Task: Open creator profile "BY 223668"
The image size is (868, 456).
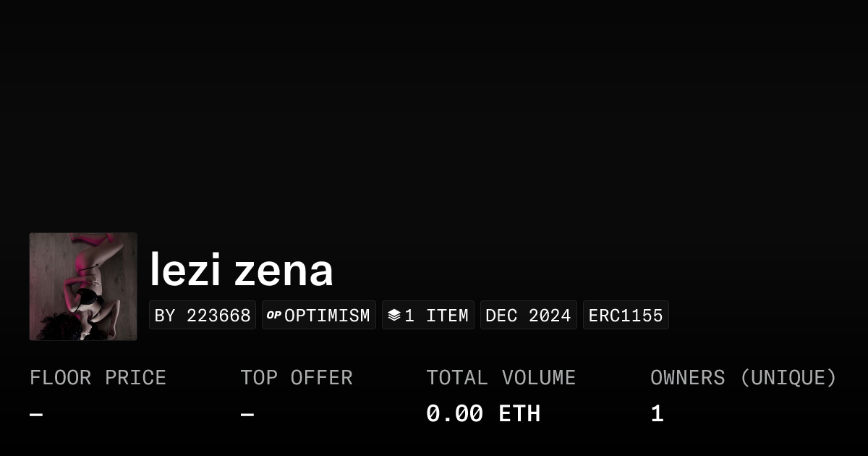Action: pos(203,316)
